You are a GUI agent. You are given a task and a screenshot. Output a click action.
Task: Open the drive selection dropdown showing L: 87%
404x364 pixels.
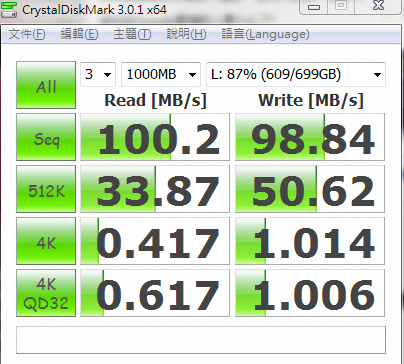click(296, 74)
